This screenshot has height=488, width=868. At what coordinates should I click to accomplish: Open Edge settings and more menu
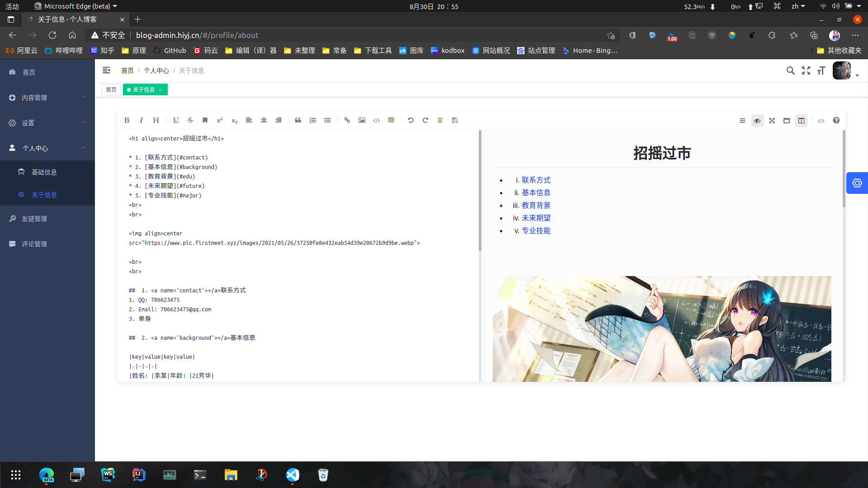click(855, 35)
